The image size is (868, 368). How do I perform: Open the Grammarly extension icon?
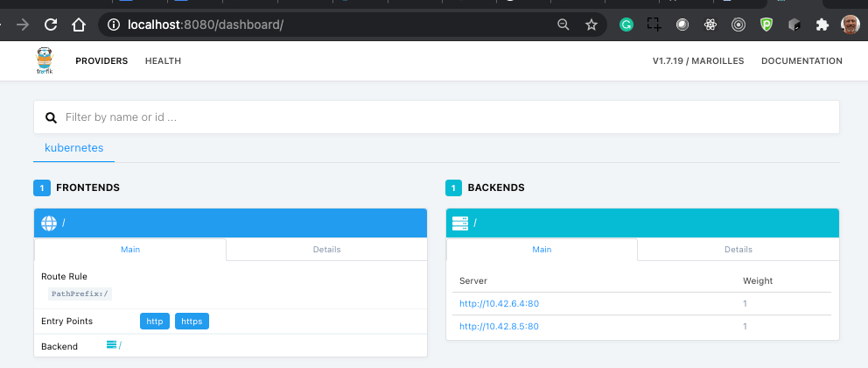coord(626,25)
